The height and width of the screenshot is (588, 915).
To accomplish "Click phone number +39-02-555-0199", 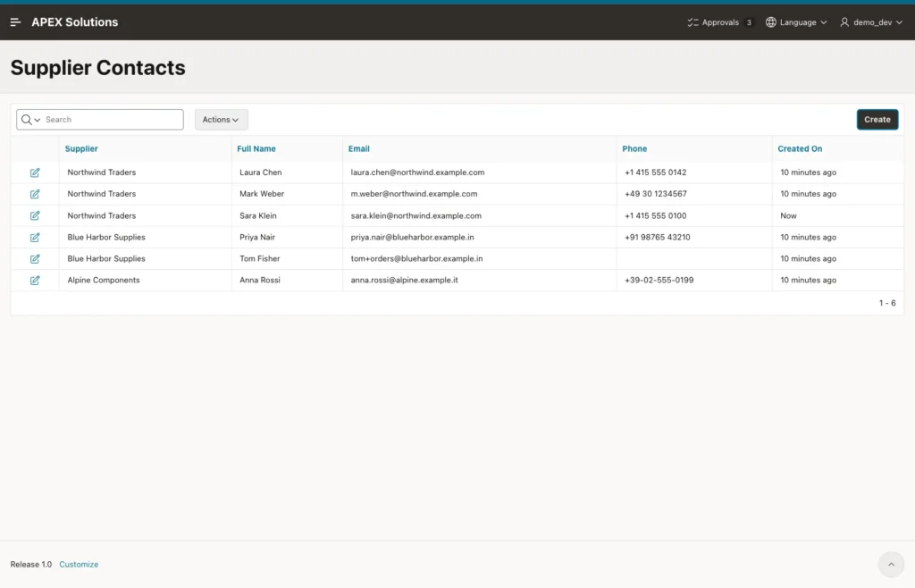I will [x=659, y=280].
